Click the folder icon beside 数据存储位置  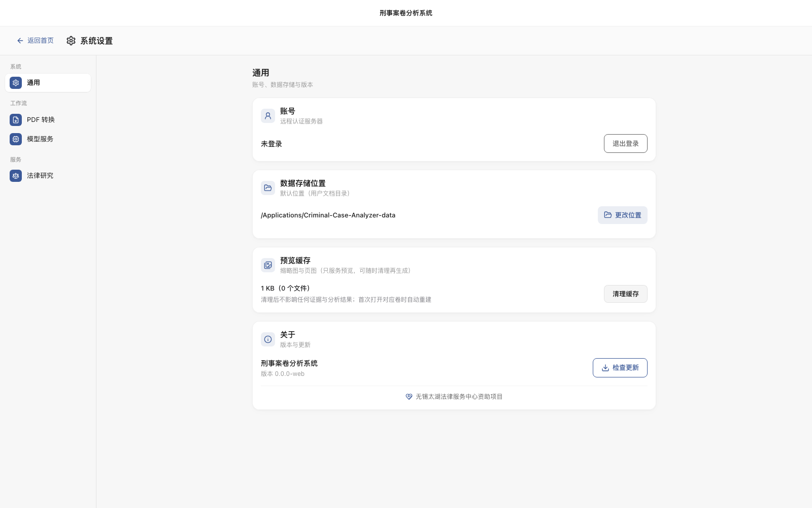268,188
